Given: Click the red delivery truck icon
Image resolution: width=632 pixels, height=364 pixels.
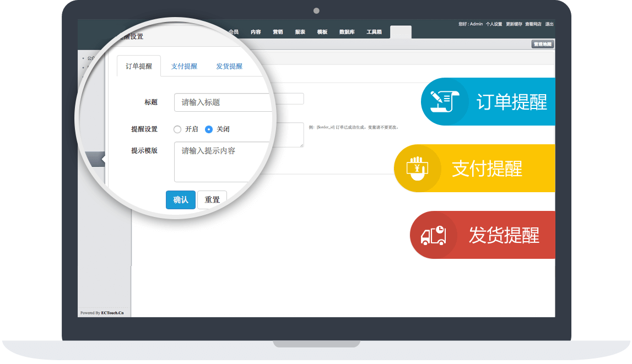Looking at the screenshot, I should (x=433, y=235).
